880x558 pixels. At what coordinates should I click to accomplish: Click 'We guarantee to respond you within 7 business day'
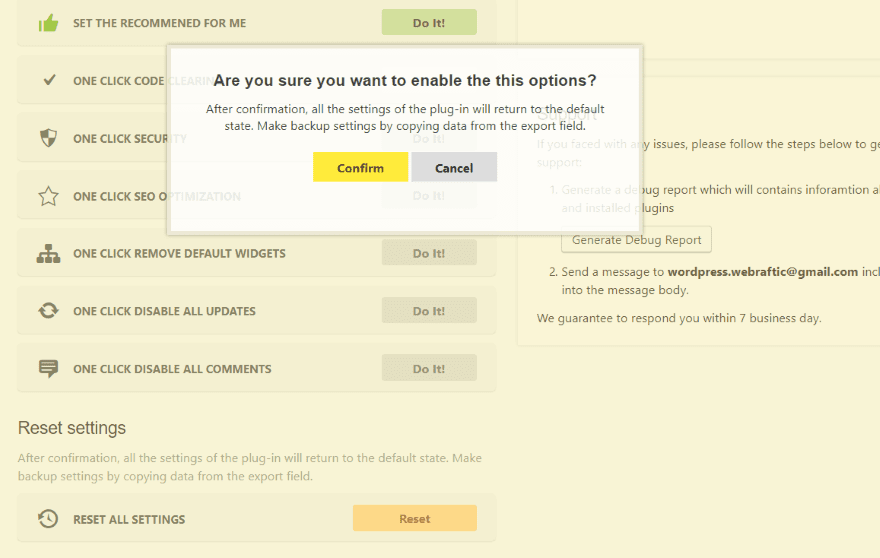(x=679, y=318)
